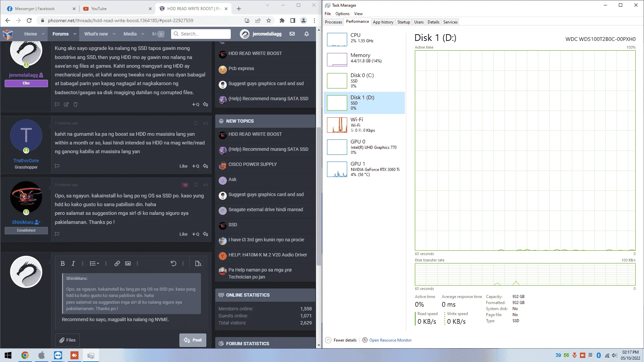Image resolution: width=644 pixels, height=362 pixels.
Task: Select GPU 1 NVIDIA RTX 3060 Ti
Action: (364, 169)
